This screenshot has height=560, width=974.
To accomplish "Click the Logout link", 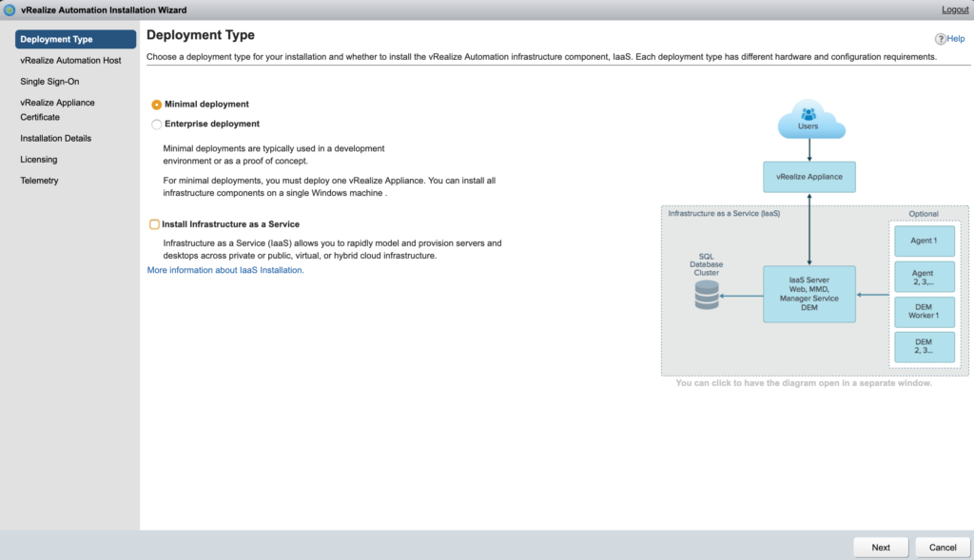I will (x=954, y=9).
